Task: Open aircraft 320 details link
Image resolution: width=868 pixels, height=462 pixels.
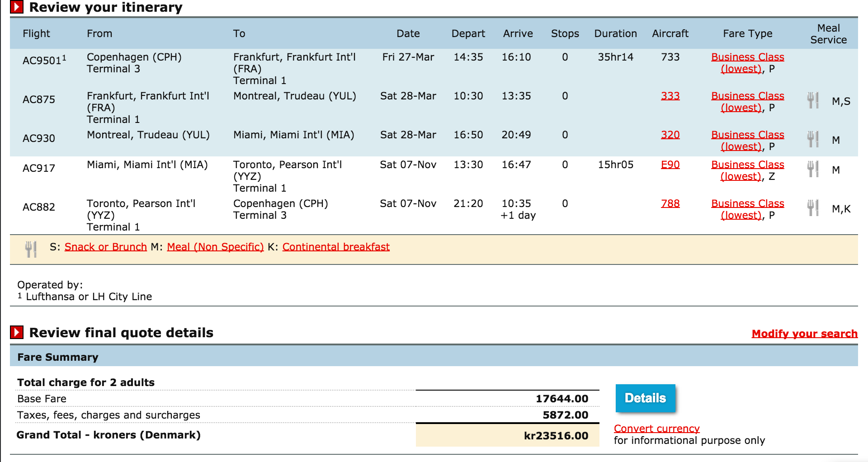Action: click(x=670, y=135)
